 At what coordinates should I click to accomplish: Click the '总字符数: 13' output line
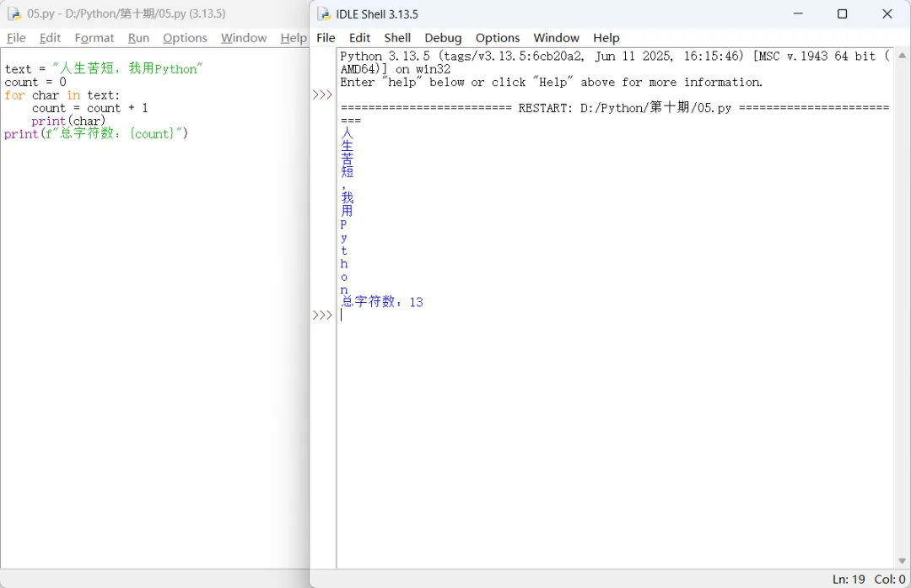pos(382,302)
